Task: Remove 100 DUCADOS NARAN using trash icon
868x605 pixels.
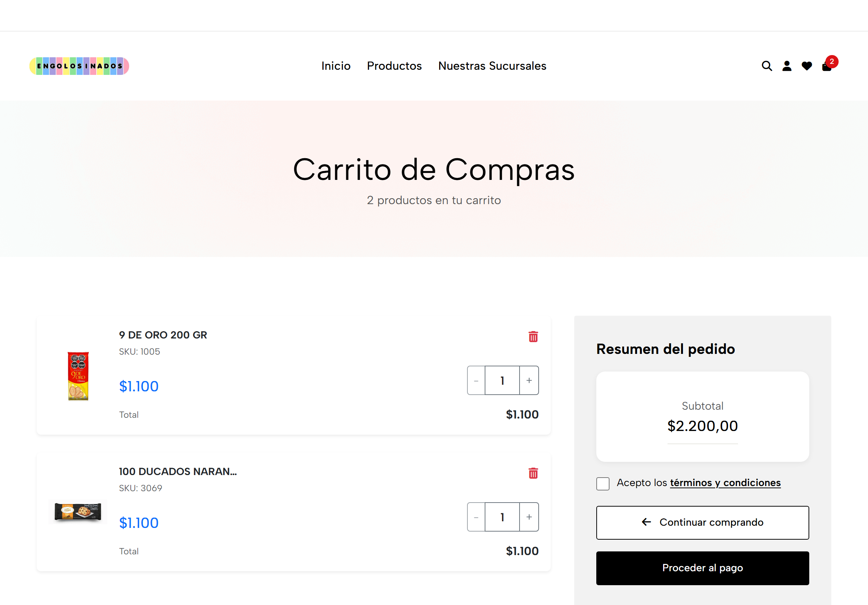Action: (x=533, y=473)
